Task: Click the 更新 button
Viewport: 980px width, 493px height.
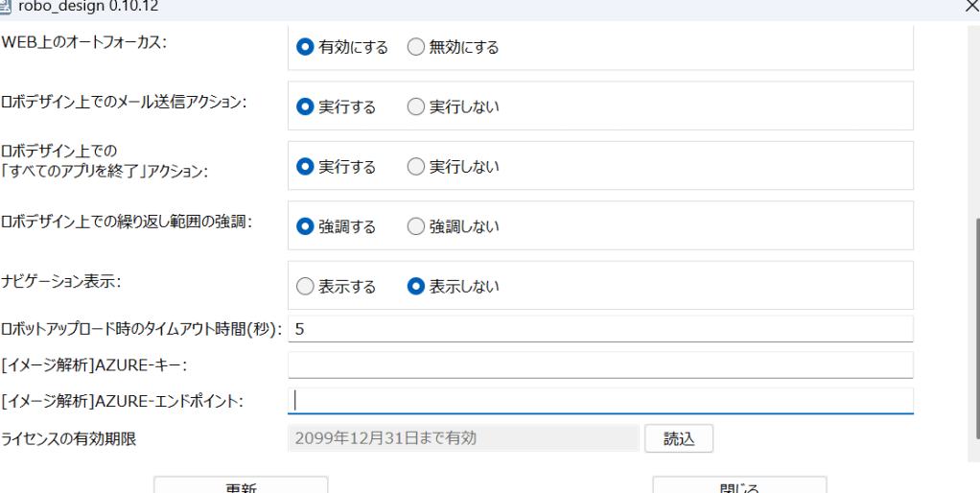Action: point(241,485)
